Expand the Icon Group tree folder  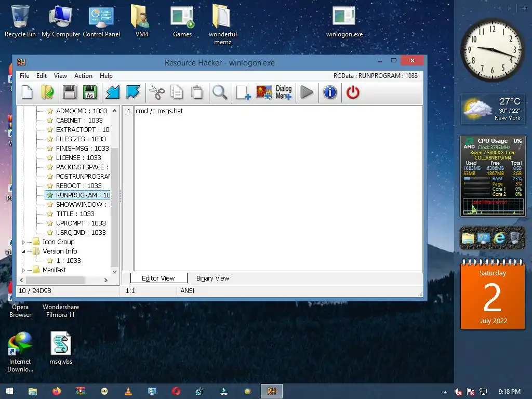tap(23, 242)
